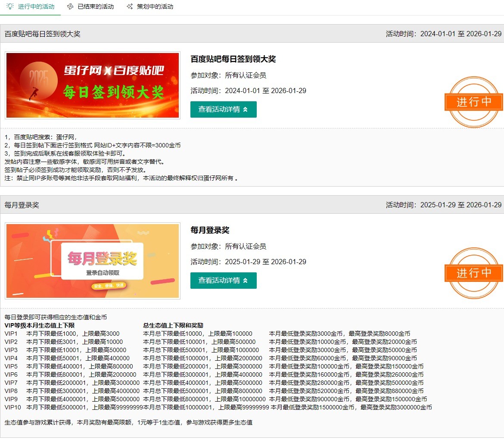Click the icon beside 已结束的活动
The height and width of the screenshot is (440, 504).
tap(70, 6)
